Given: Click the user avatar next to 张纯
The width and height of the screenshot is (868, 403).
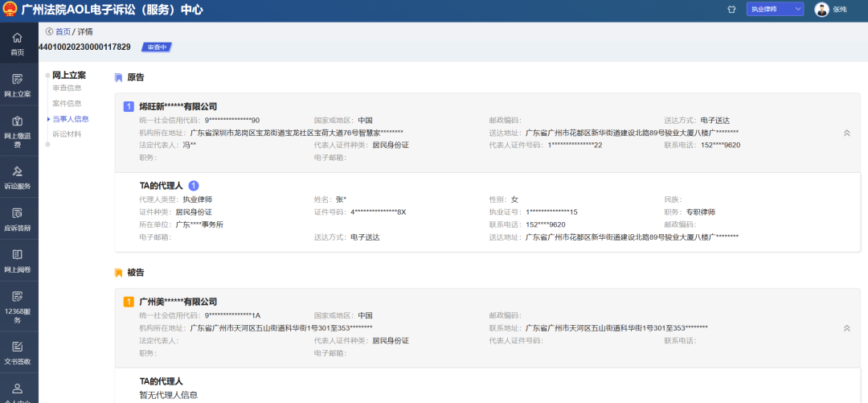Looking at the screenshot, I should point(822,9).
